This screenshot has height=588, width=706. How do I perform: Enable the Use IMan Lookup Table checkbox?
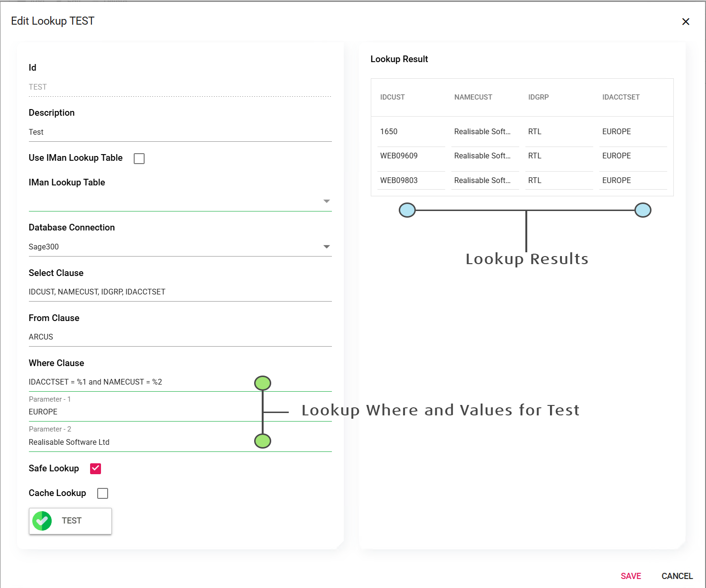pyautogui.click(x=139, y=158)
